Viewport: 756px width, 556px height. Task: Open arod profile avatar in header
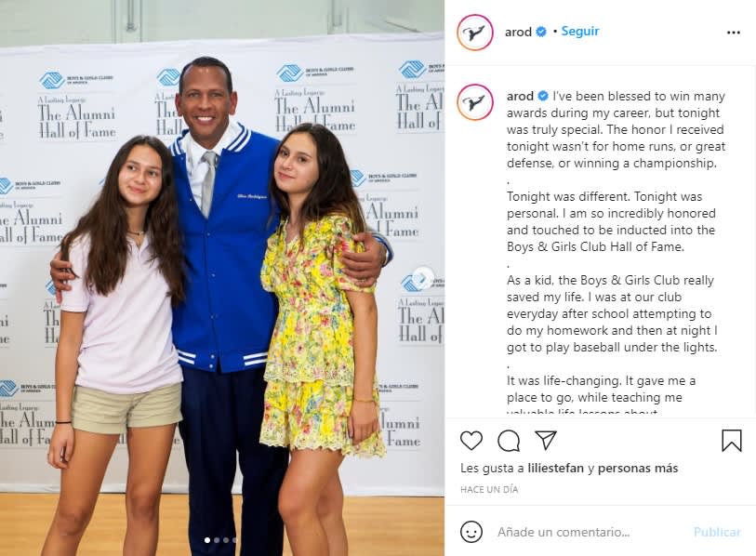tap(475, 33)
